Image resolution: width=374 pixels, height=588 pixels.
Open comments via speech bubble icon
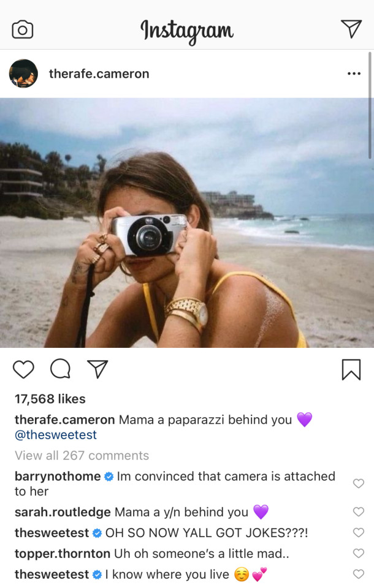60,369
